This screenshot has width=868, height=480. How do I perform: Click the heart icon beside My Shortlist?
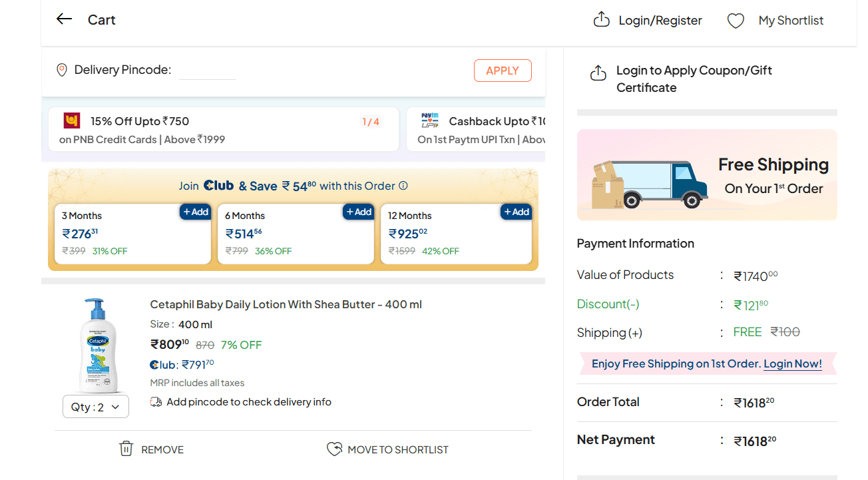736,21
